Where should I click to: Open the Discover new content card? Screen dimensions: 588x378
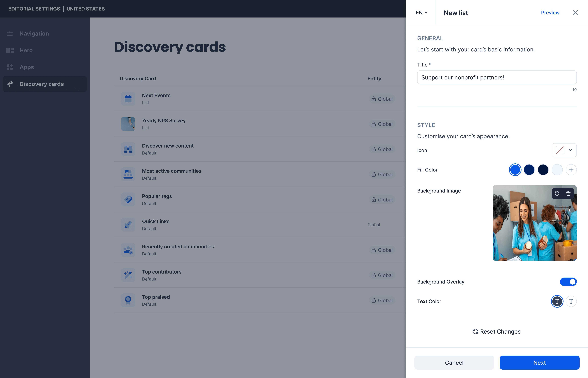260,149
